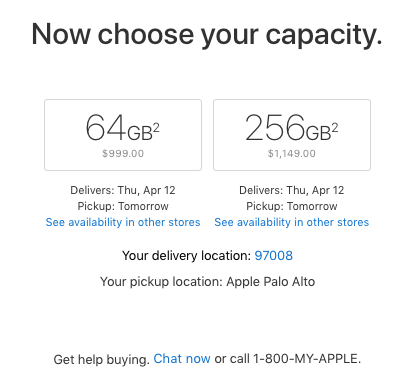Click 'Pickup: Tomorrow' below the 256GB option

pos(292,206)
